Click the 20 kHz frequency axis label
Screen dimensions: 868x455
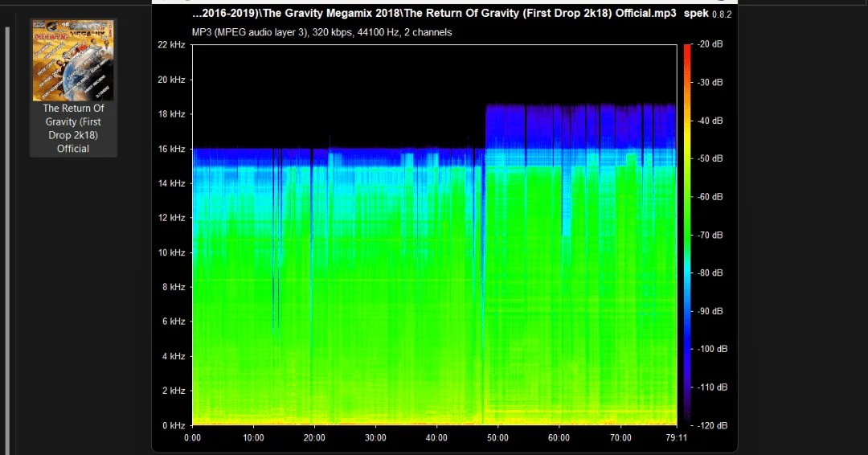pos(172,80)
